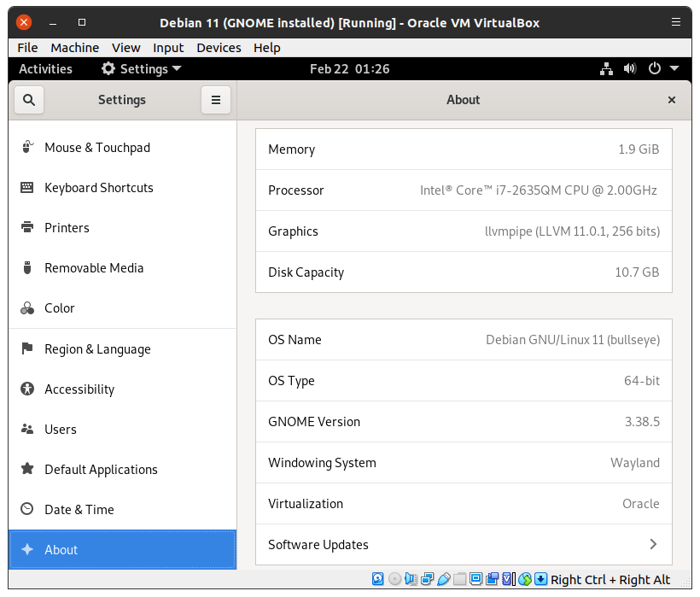The width and height of the screenshot is (700, 597).
Task: Select Keyboard Shortcuts in sidebar
Action: click(99, 188)
